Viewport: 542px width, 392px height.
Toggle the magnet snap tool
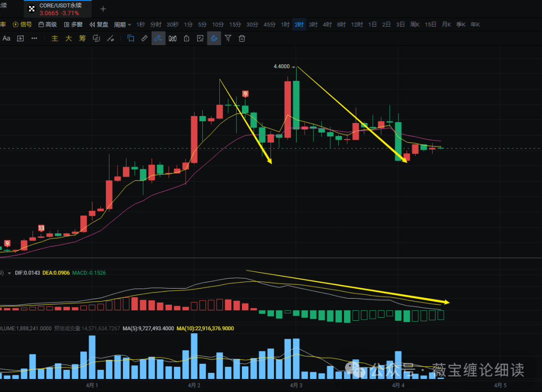click(214, 38)
